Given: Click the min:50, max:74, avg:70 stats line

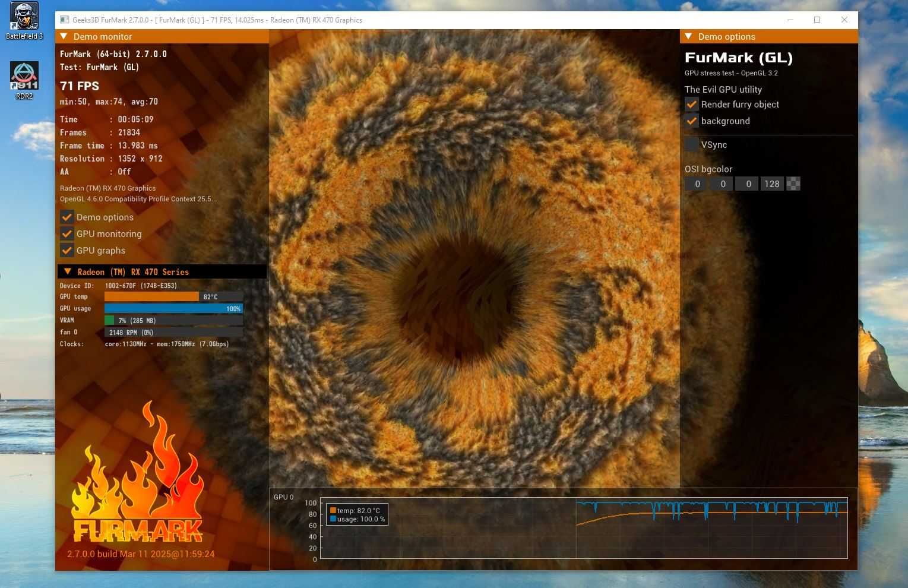Looking at the screenshot, I should (109, 102).
